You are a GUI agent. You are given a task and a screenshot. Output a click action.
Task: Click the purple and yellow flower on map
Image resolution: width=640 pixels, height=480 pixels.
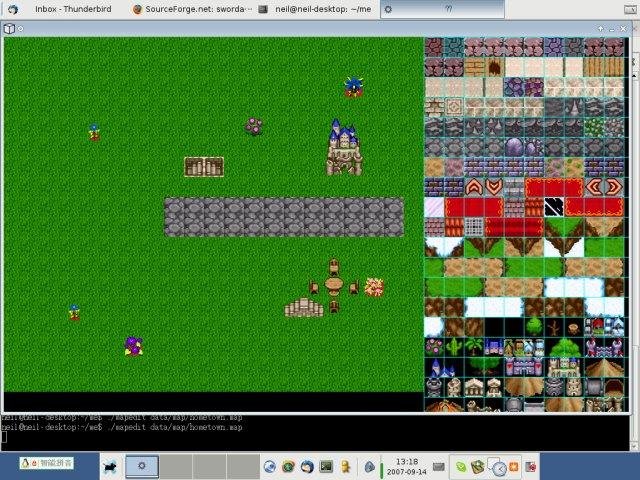click(x=133, y=346)
